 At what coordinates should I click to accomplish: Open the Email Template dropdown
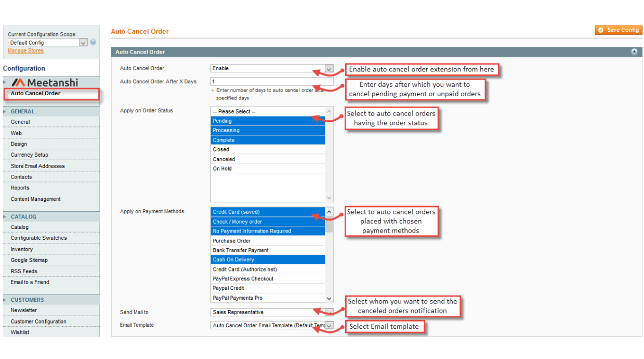click(272, 326)
